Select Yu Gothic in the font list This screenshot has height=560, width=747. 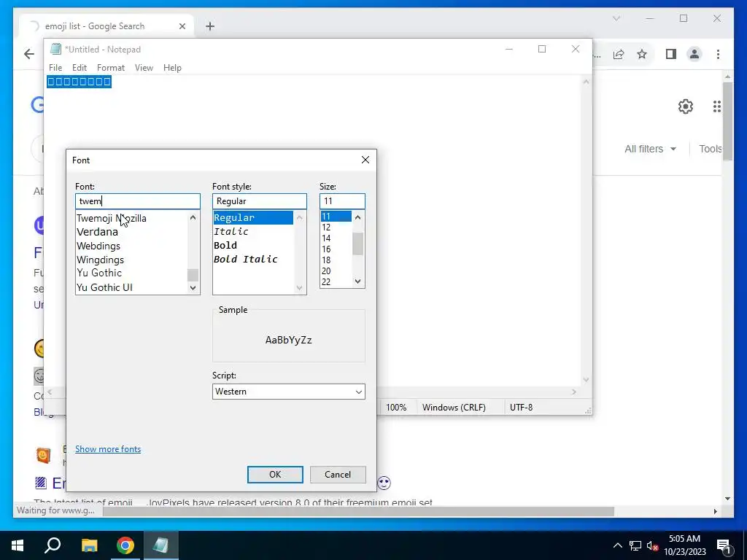click(99, 273)
